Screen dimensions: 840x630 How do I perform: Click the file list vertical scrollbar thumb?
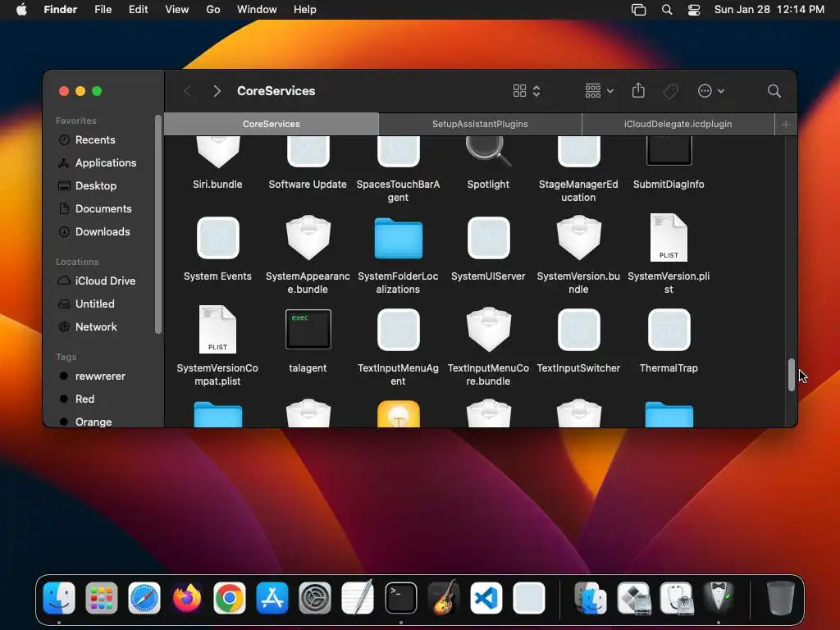[x=792, y=374]
